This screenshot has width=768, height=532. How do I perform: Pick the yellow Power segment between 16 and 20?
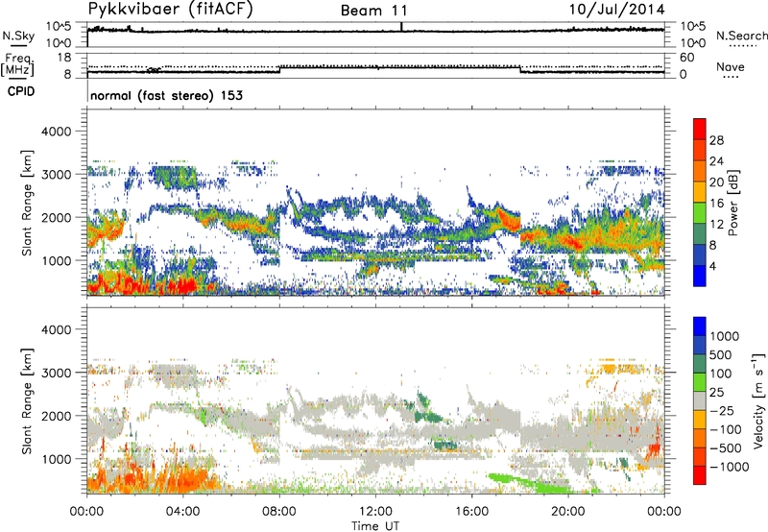[x=700, y=192]
